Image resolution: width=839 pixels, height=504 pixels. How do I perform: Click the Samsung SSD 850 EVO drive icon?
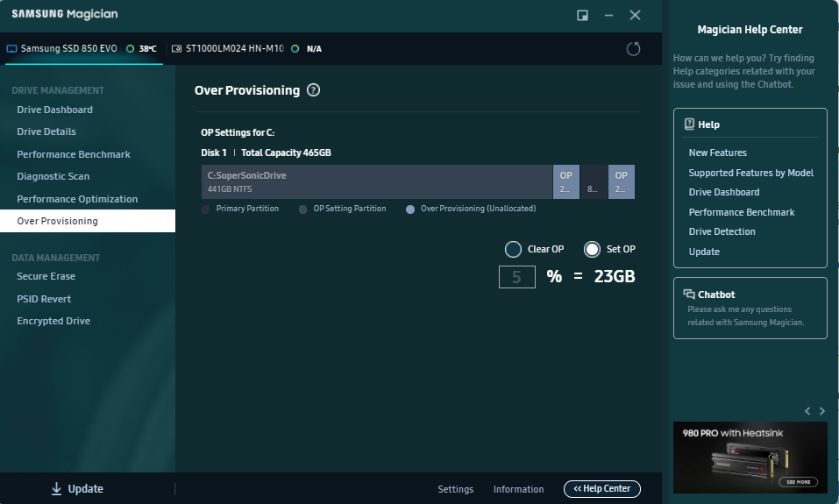point(11,49)
